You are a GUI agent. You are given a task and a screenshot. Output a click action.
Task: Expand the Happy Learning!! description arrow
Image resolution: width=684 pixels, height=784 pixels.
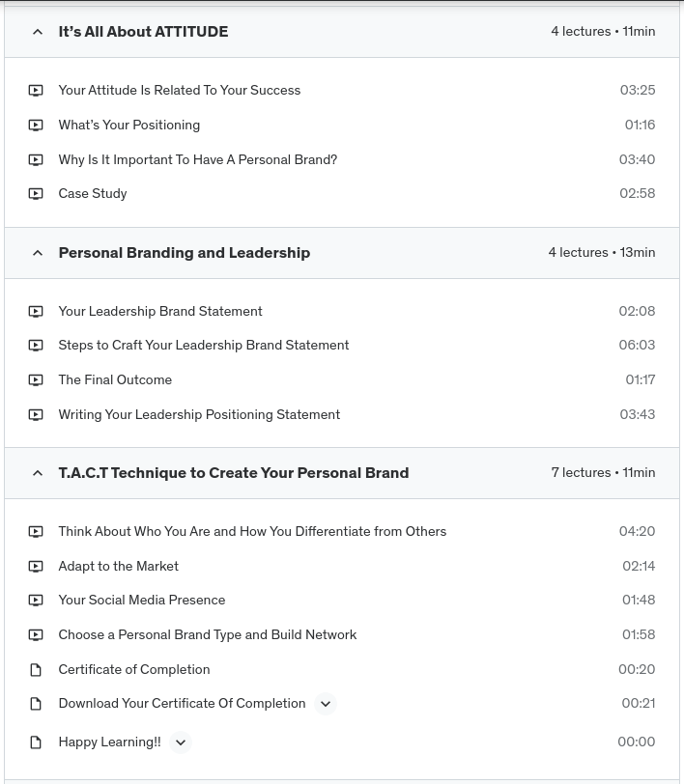(181, 742)
